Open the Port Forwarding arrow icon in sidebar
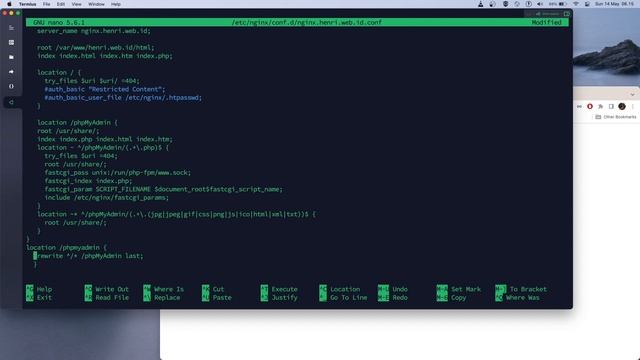Image resolution: width=640 pixels, height=360 pixels. coord(11,72)
